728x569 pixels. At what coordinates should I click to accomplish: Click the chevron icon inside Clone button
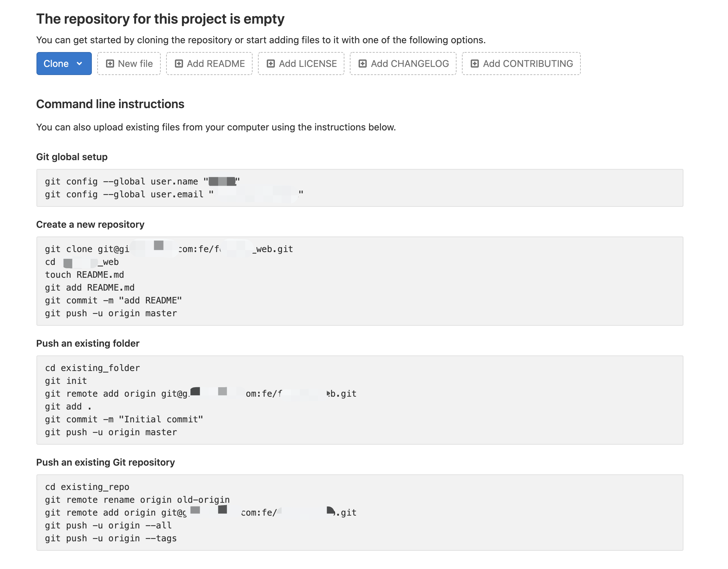80,64
